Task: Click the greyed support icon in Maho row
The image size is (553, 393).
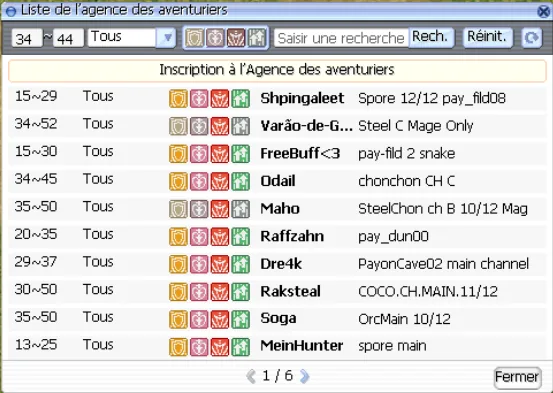Action: pos(241,209)
